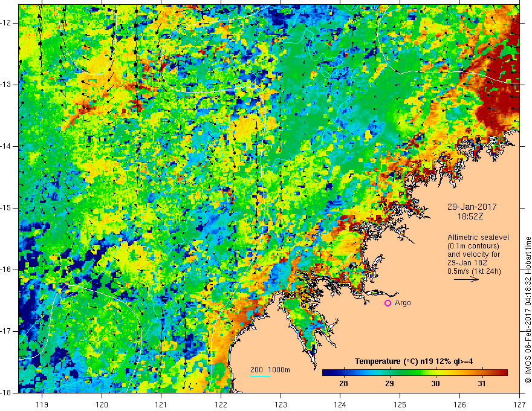Image resolution: width=532 pixels, height=411 pixels.
Task: Click the dark red end of the color bar
Action: click(504, 373)
